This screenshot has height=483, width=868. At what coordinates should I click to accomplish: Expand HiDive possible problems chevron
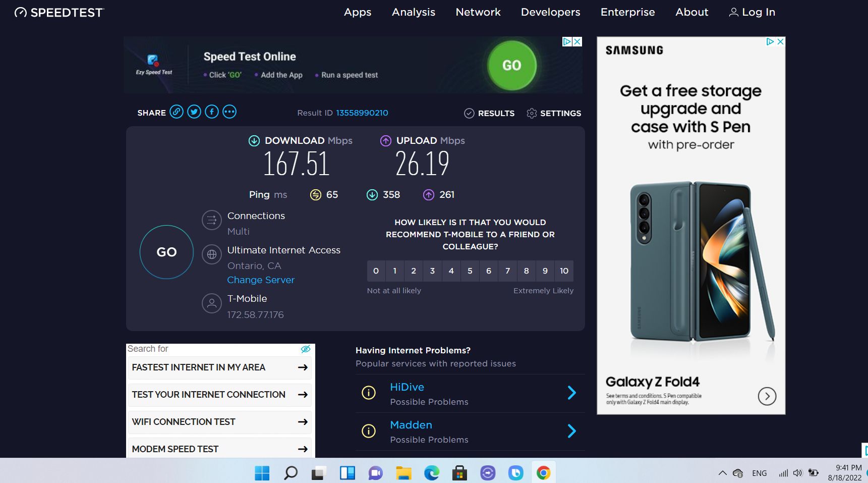571,393
